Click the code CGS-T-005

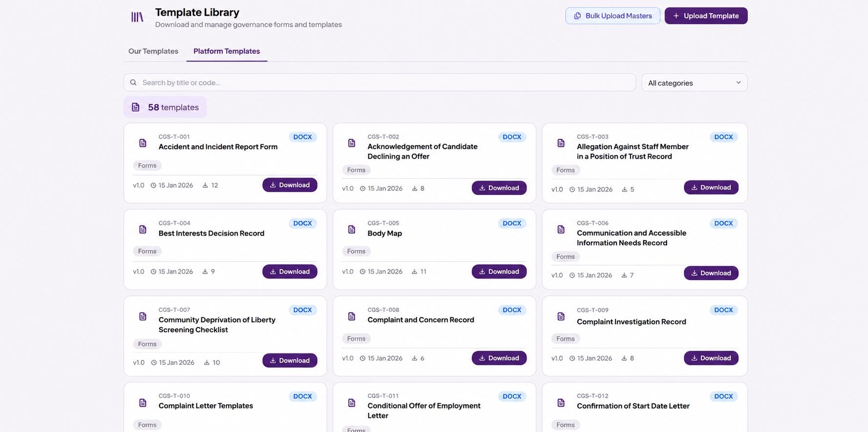pyautogui.click(x=383, y=223)
